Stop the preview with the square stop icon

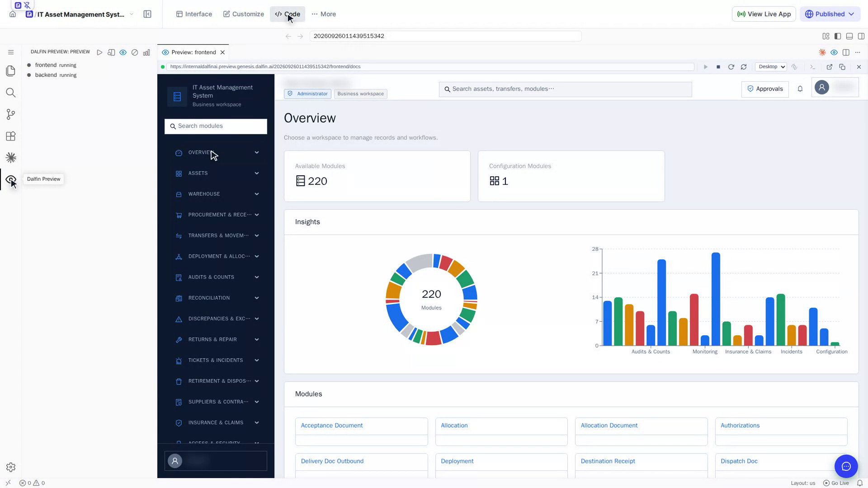718,67
